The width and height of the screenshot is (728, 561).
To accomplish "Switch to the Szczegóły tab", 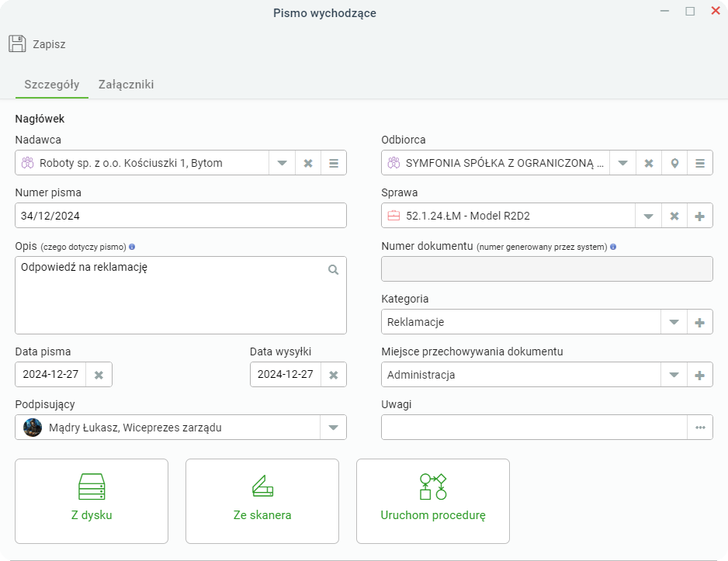I will coord(51,85).
